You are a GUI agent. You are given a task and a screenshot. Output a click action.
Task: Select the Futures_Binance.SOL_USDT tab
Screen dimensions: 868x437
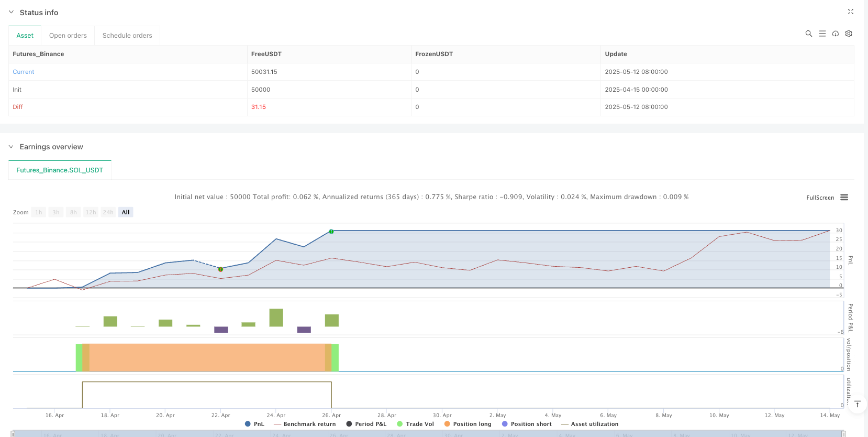click(60, 170)
